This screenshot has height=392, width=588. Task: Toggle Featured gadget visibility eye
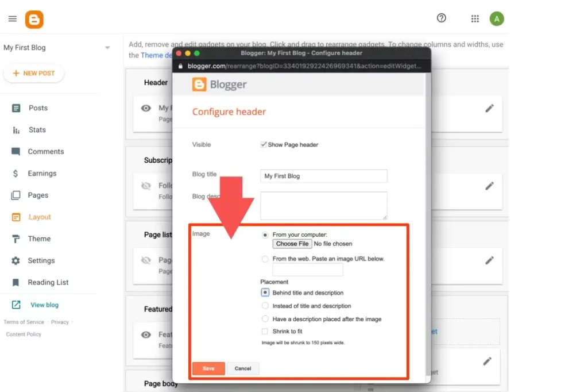tap(146, 335)
